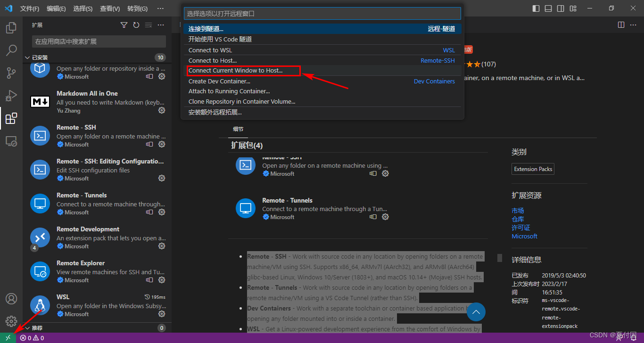Screen dimensions: 644x343
Task: Choose Connect to WSL option
Action: tap(322, 50)
